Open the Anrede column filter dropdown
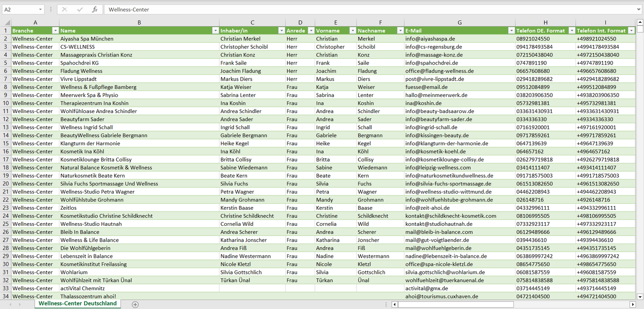This screenshot has width=644, height=309. 311,31
